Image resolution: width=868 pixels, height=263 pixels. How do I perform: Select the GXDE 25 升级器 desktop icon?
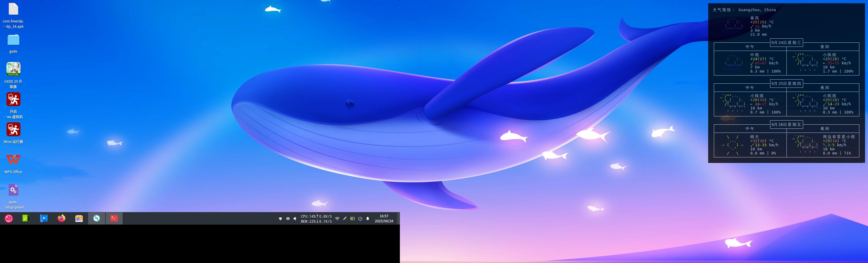tap(13, 75)
